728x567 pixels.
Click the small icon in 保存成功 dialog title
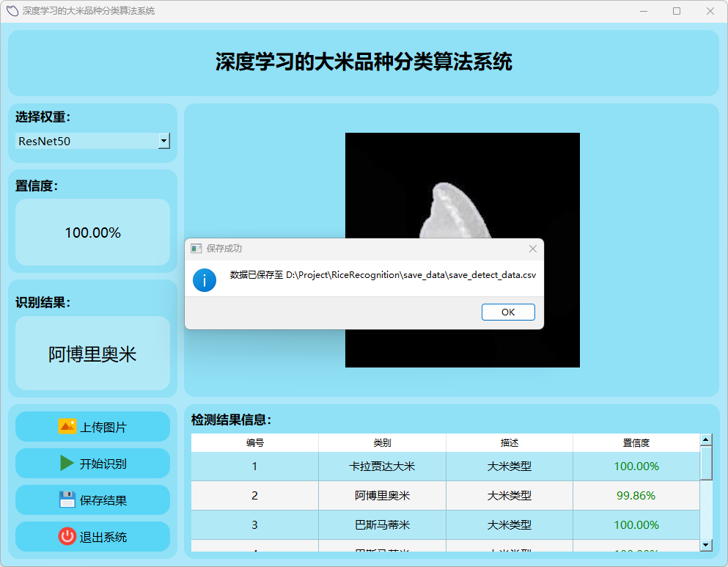(x=196, y=249)
